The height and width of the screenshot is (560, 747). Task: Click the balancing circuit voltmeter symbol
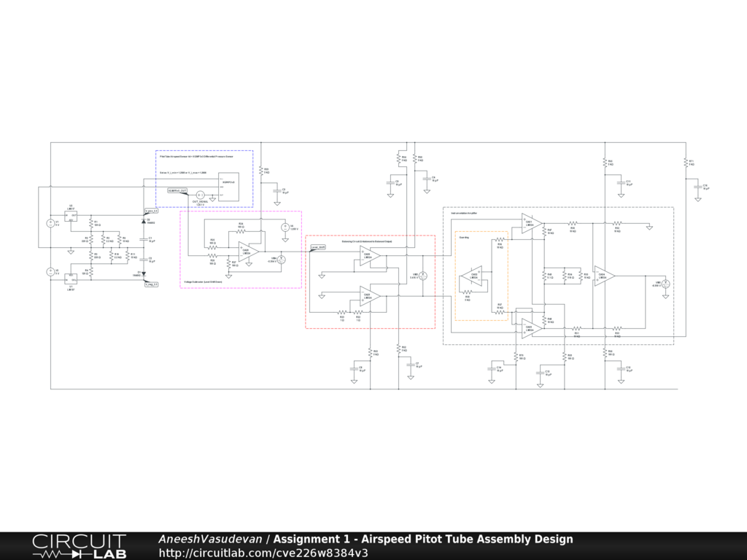(422, 277)
